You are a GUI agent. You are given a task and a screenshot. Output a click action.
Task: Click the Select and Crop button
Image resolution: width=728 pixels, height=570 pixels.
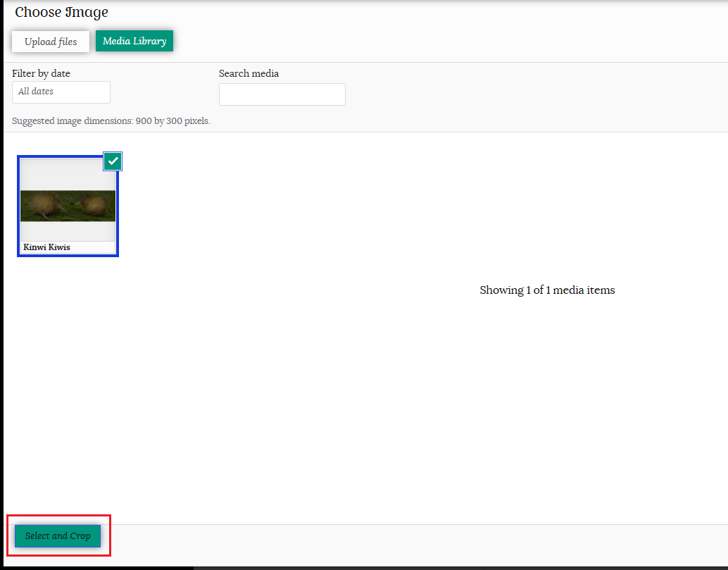[x=58, y=535]
